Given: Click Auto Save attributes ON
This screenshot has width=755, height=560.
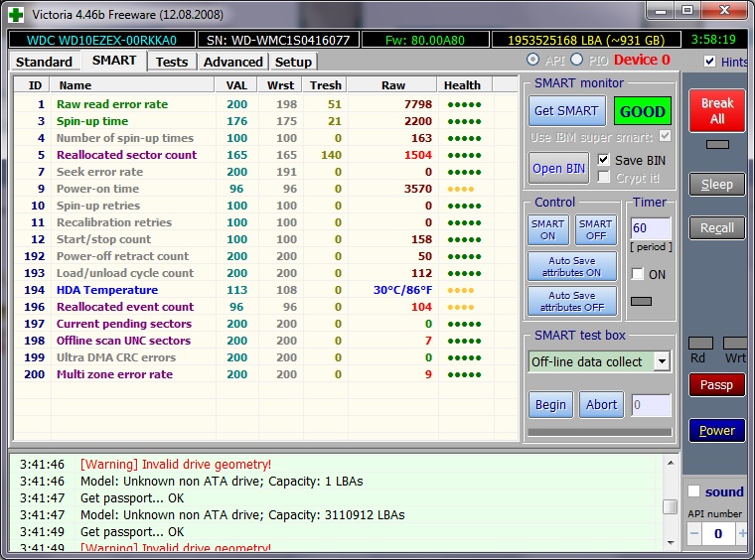Looking at the screenshot, I should 572,266.
